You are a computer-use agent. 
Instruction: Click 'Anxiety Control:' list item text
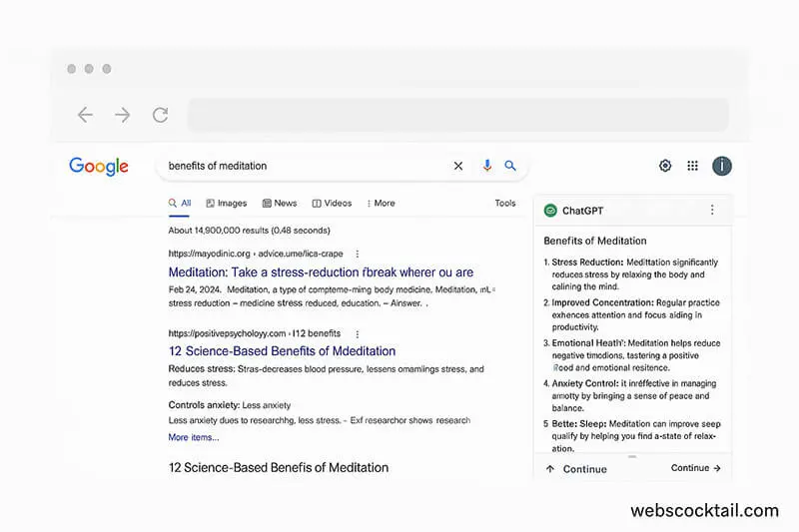(x=585, y=383)
